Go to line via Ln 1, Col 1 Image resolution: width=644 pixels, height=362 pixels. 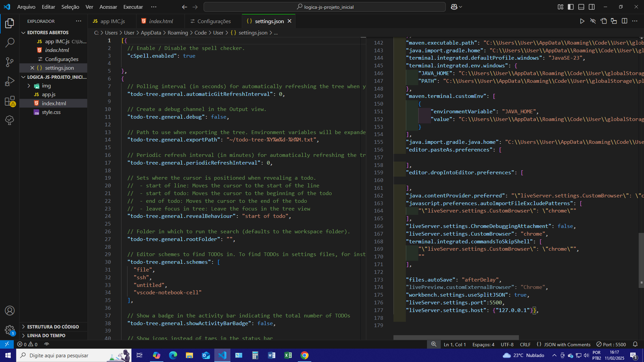[x=454, y=344]
